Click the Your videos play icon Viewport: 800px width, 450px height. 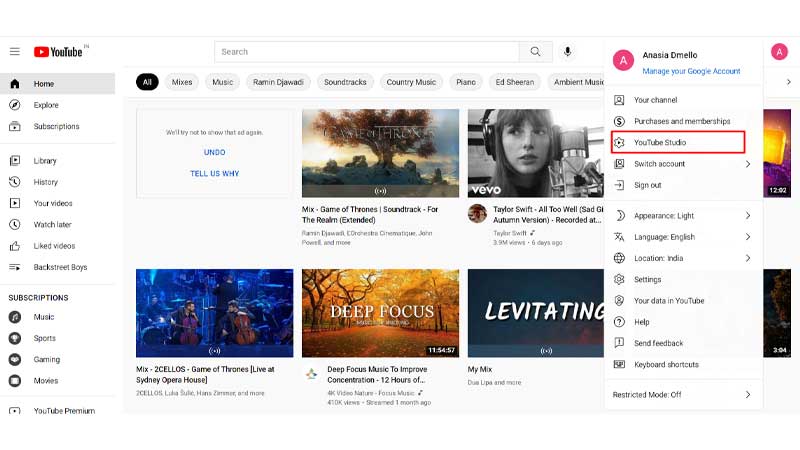coord(15,203)
